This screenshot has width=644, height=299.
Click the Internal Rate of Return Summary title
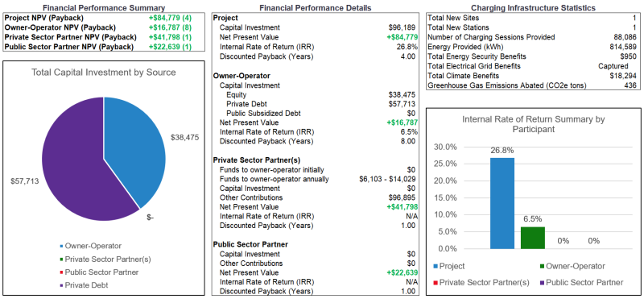pos(534,124)
